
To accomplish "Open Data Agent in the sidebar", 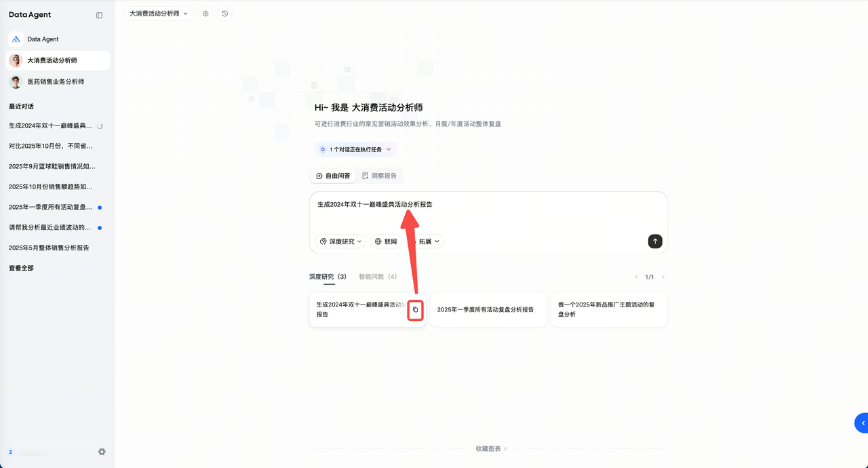I will tap(58, 39).
